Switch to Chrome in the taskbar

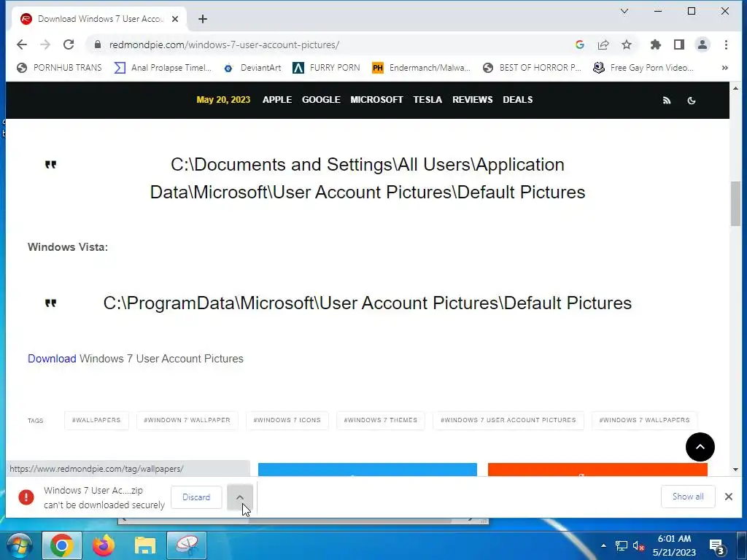[62, 545]
